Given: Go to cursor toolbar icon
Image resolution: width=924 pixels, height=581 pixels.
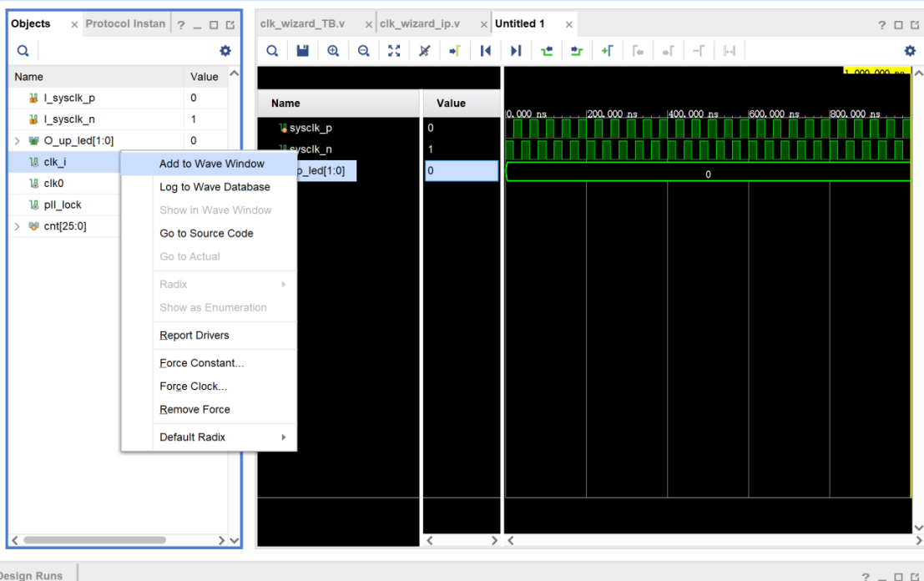Looking at the screenshot, I should point(455,51).
